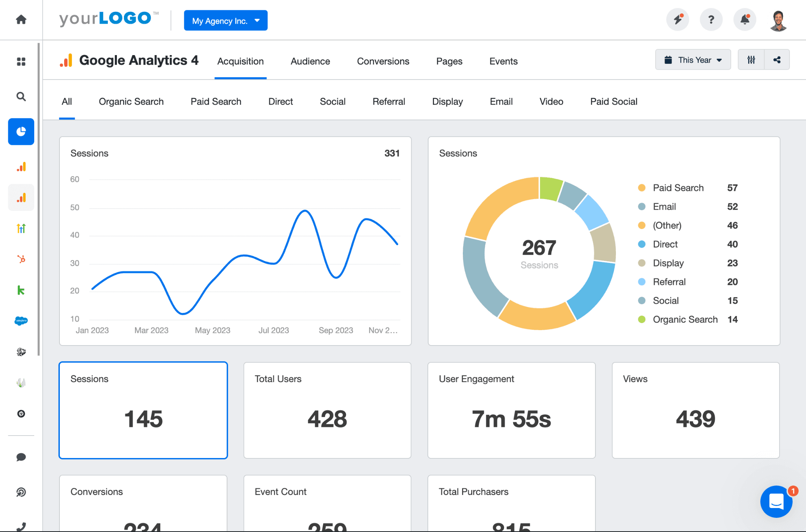
Task: Click the Help question mark icon
Action: click(711, 20)
